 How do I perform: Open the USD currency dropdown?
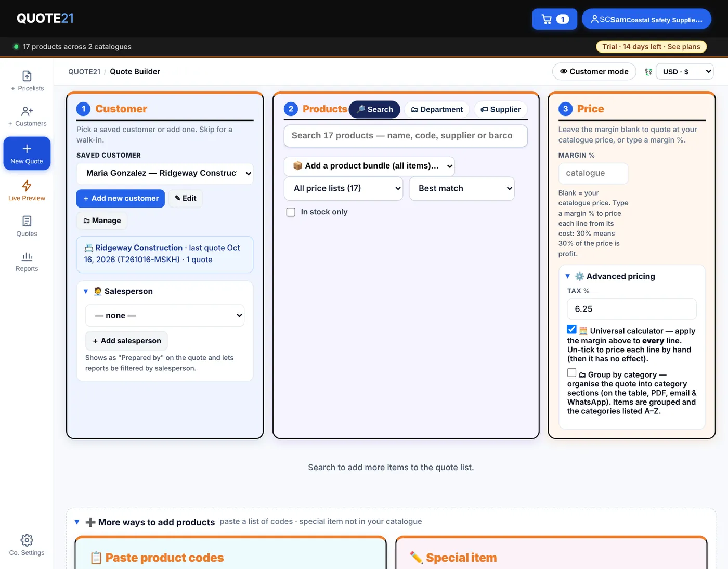684,72
